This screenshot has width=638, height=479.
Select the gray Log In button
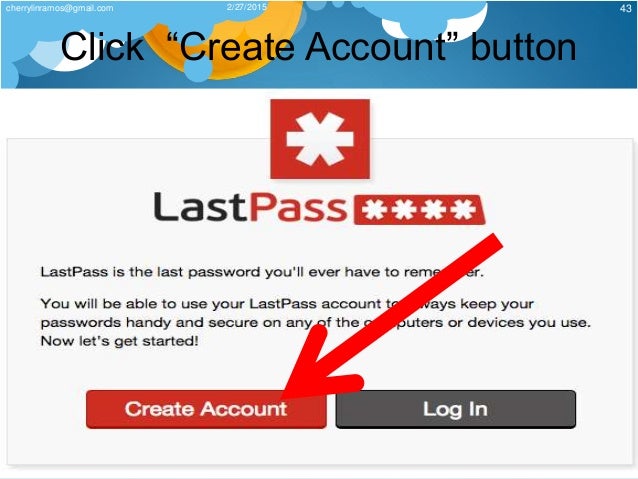[455, 409]
